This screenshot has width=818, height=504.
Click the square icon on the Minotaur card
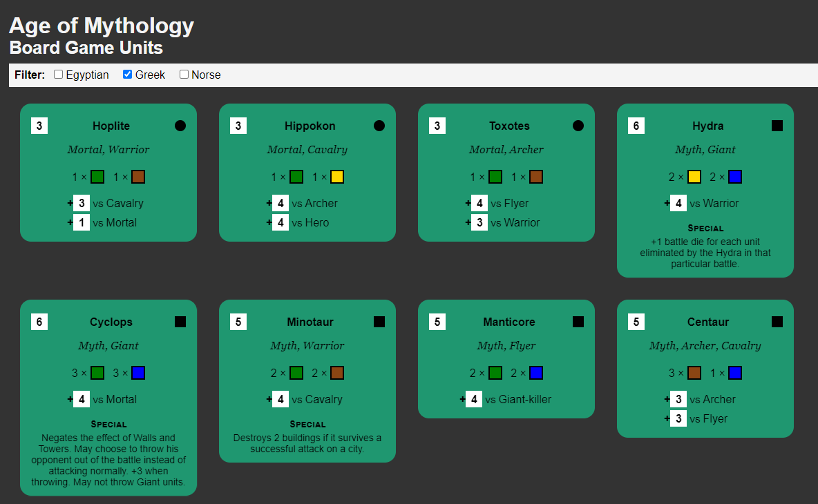click(379, 321)
